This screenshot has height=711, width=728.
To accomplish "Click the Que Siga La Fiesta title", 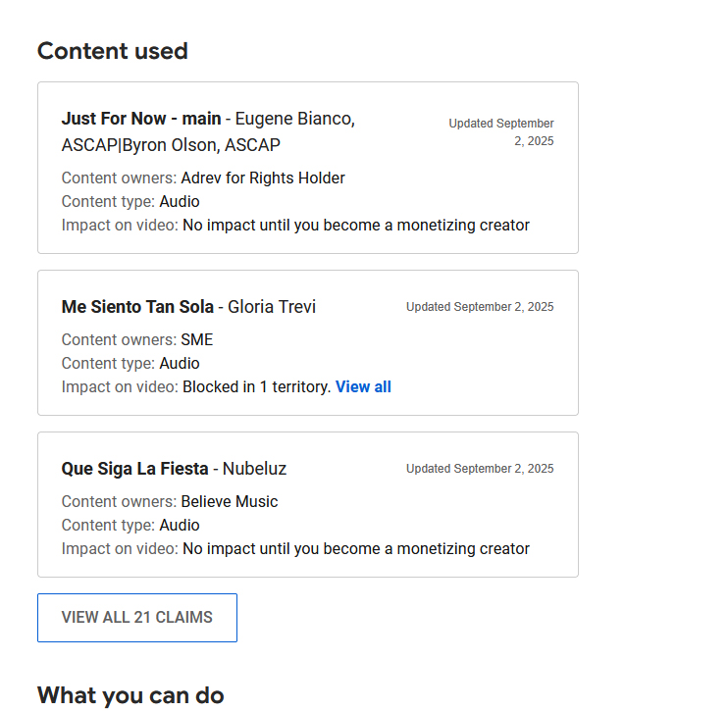I will tap(134, 469).
